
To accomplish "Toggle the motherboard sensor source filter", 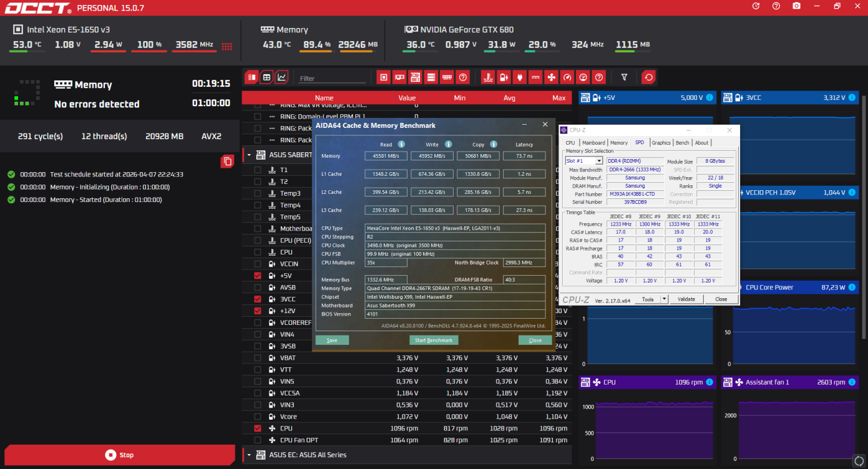I will pos(415,77).
